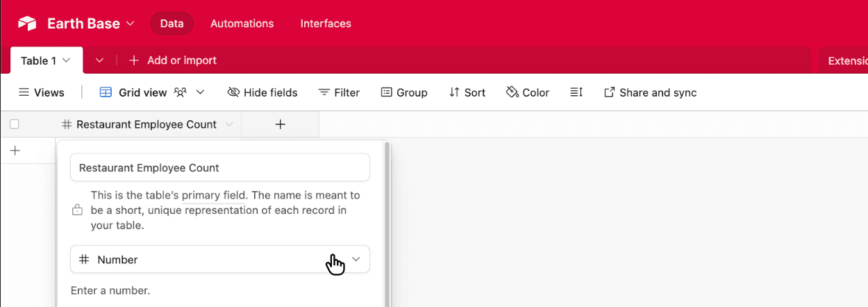The image size is (868, 307).
Task: Open the Interfaces tab
Action: [326, 24]
